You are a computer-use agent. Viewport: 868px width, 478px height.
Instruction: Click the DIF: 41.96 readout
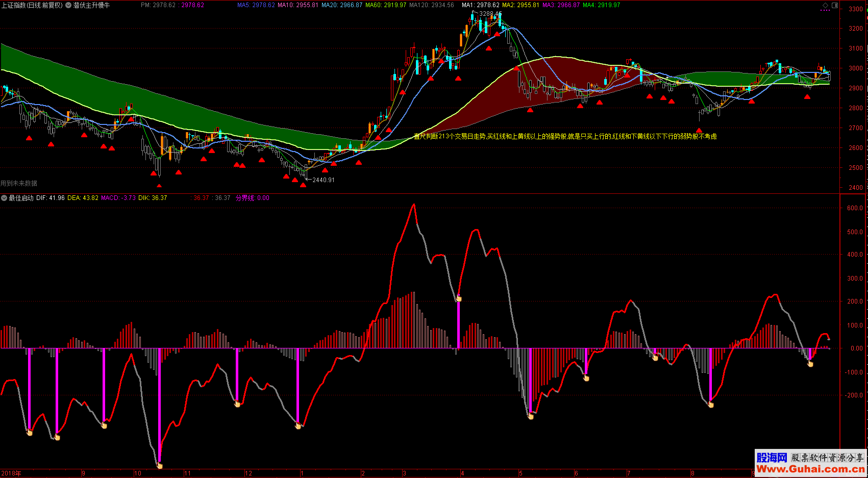click(51, 198)
